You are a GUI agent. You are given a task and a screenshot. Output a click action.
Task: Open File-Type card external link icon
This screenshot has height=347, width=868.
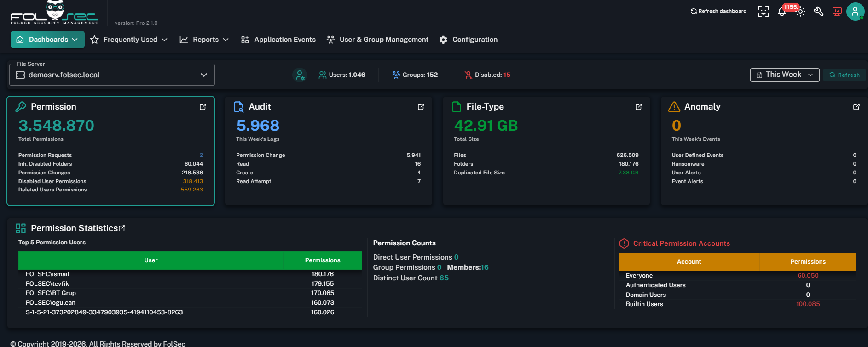[x=639, y=107]
